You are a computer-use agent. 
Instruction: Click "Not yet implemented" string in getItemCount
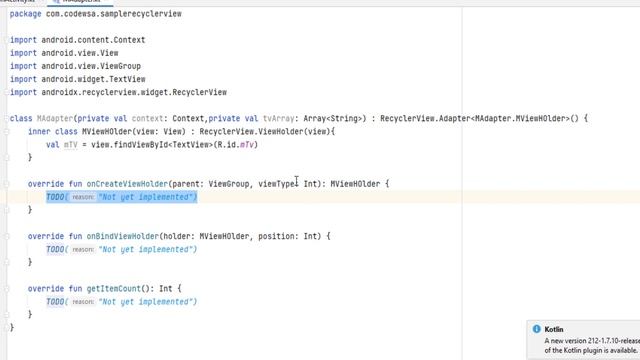[147, 301]
